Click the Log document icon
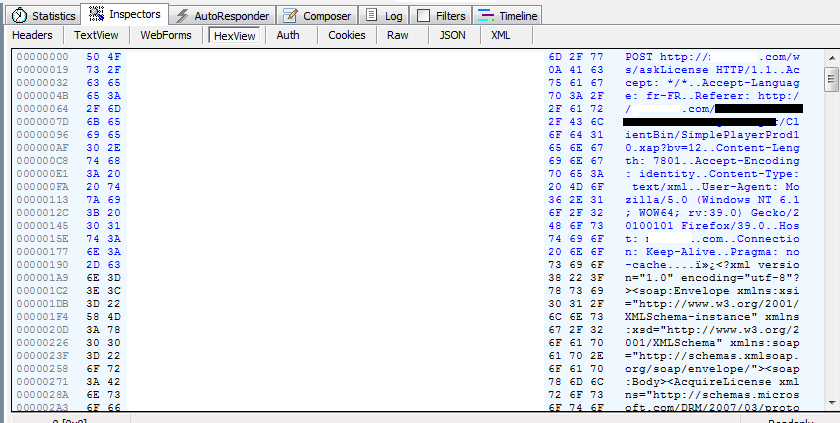 click(371, 15)
